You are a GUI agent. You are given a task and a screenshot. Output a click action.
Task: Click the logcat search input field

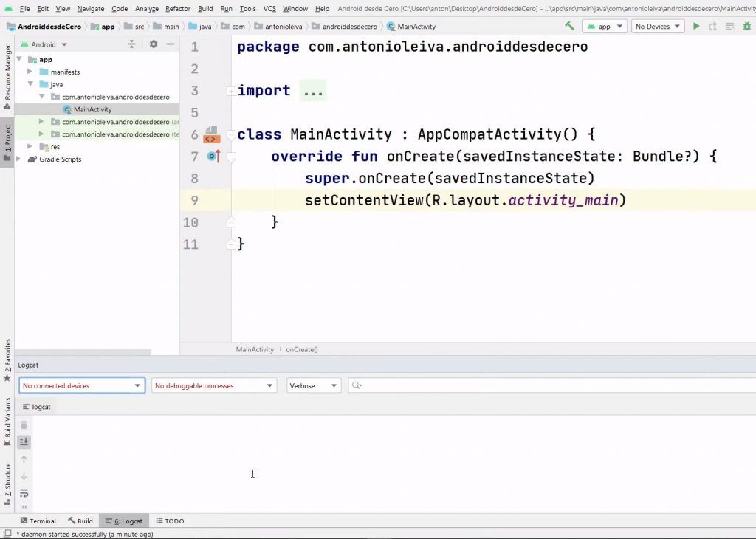point(552,385)
